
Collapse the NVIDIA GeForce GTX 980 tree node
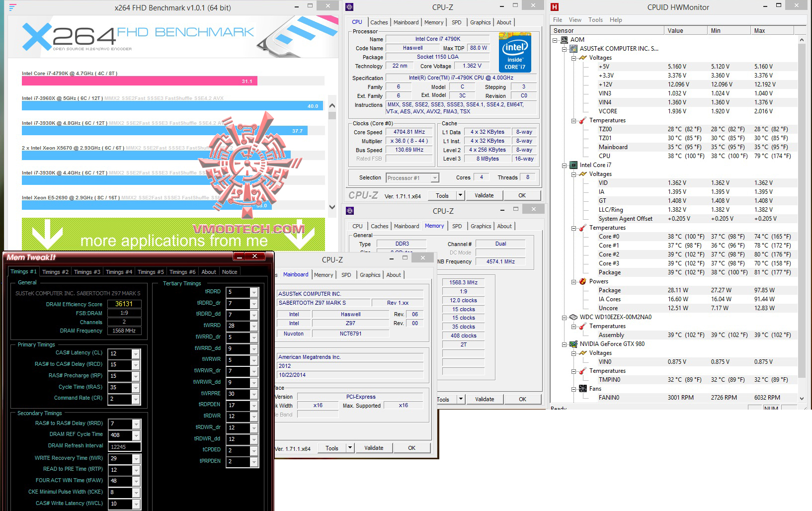565,344
